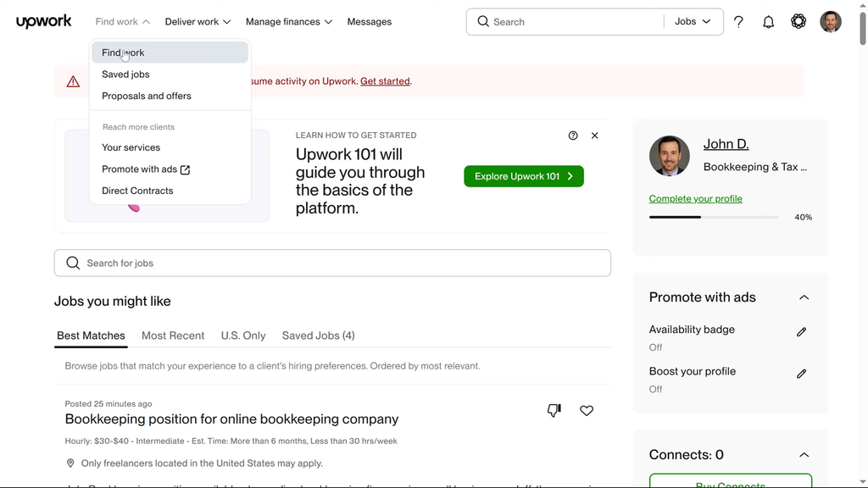Switch to the Most Recent tab
The image size is (868, 488).
click(173, 335)
